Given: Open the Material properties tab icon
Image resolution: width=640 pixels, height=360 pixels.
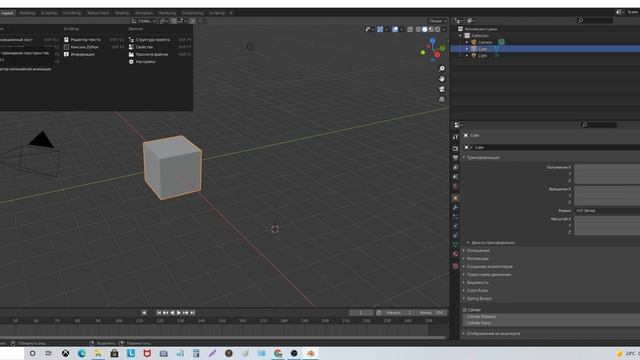Looking at the screenshot, I should 456,254.
